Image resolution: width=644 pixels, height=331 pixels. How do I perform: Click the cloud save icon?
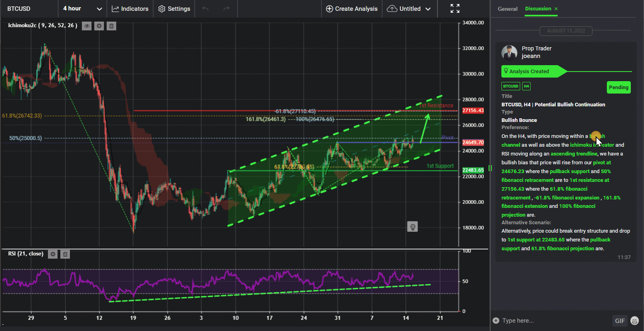[x=392, y=9]
